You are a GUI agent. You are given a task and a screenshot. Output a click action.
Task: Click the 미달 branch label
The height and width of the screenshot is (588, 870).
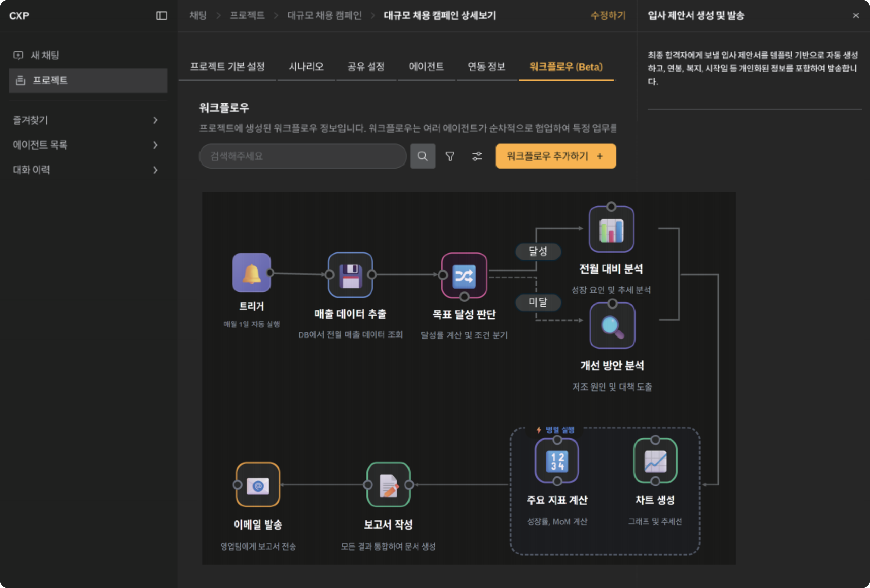tap(538, 302)
